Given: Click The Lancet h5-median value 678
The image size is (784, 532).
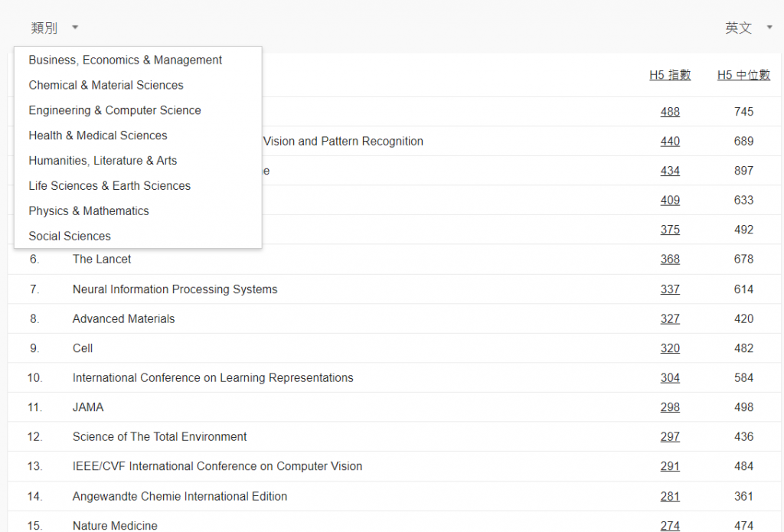Looking at the screenshot, I should pyautogui.click(x=743, y=259).
